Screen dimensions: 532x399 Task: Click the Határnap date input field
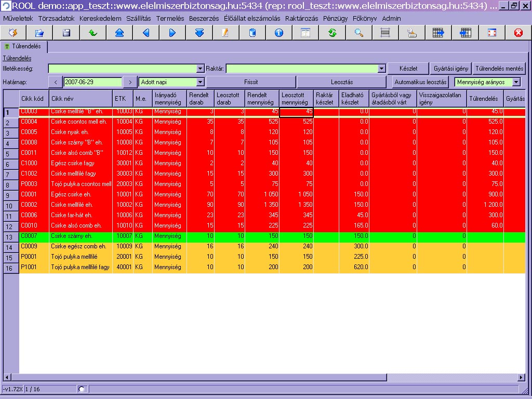click(92, 82)
